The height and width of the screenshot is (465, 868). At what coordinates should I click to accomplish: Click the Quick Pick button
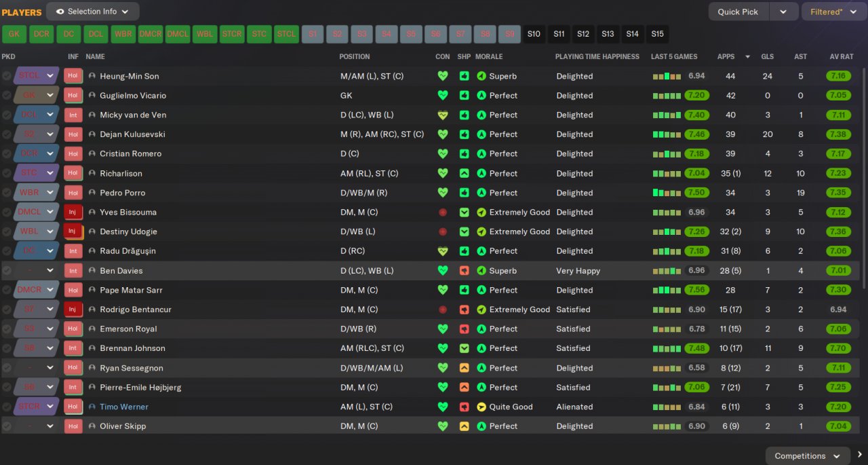point(738,12)
